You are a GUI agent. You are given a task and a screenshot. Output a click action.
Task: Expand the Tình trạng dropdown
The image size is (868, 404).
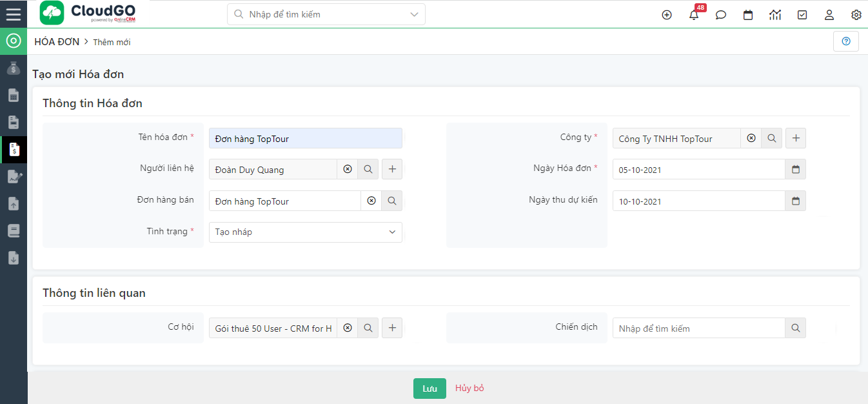click(392, 232)
